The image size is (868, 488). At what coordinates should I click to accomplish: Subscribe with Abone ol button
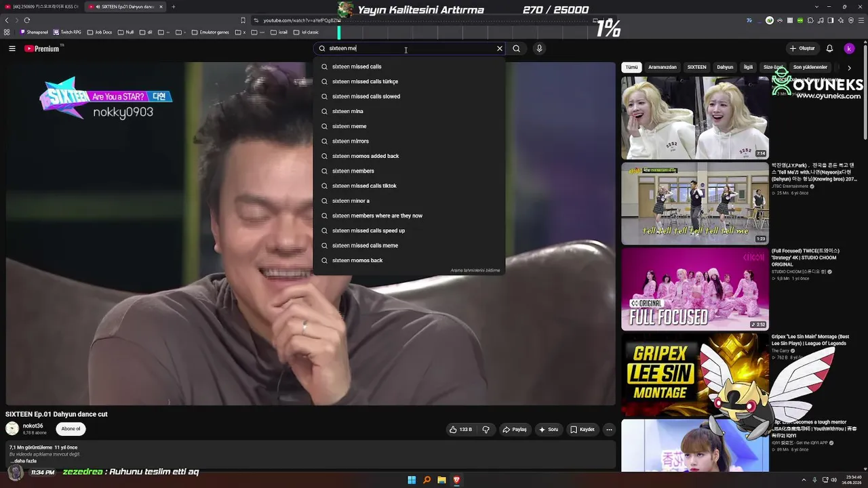[71, 429]
